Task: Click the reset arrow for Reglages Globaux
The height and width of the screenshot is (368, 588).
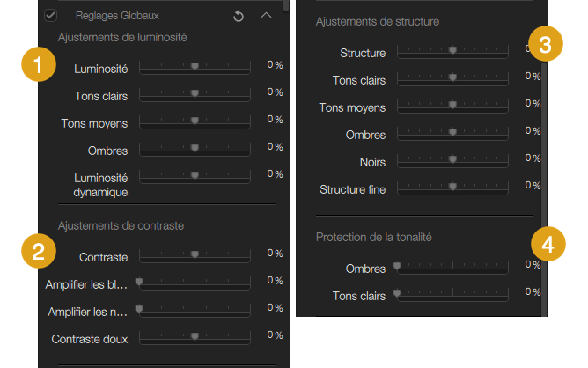Action: [x=239, y=16]
